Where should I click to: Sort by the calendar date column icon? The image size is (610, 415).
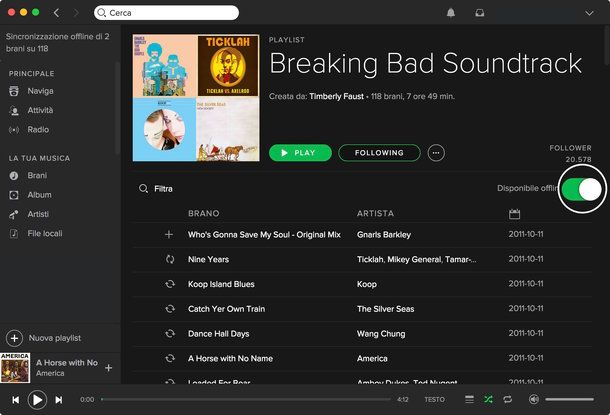[514, 214]
